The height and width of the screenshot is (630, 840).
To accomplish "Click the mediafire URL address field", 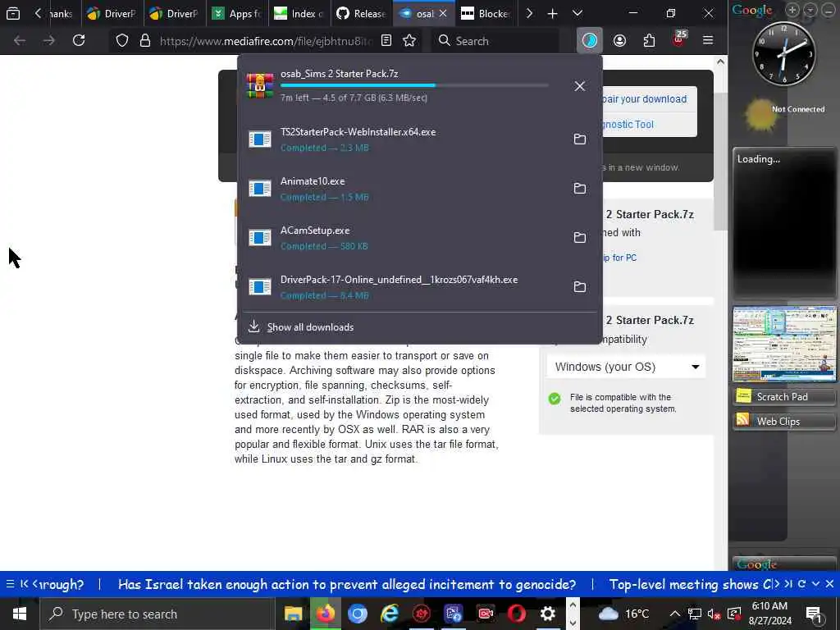I will (265, 41).
